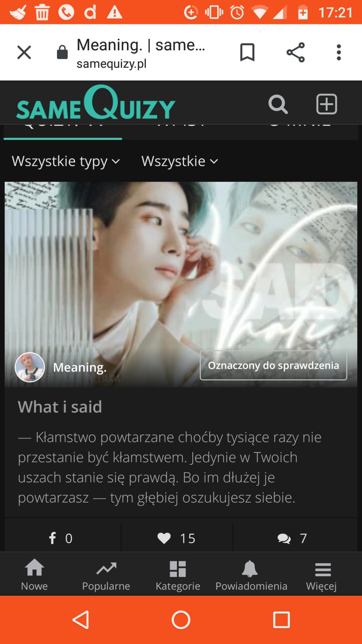
Task: Go to SameQuizy logo home
Action: coord(96,103)
